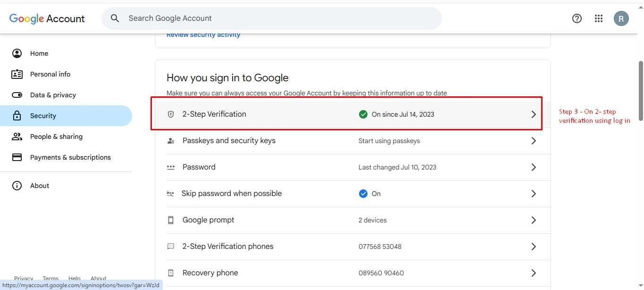644x290 pixels.
Task: Open the Google apps grid icon
Action: pyautogui.click(x=599, y=18)
